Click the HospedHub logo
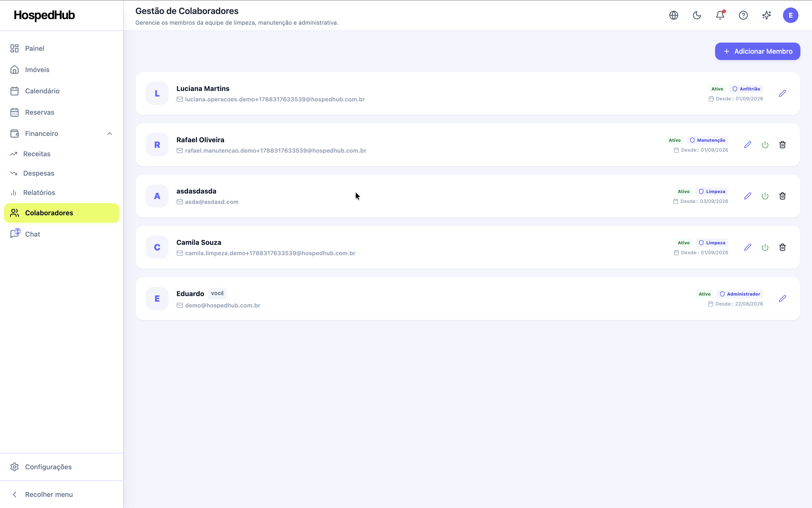This screenshot has height=508, width=812. tap(44, 15)
